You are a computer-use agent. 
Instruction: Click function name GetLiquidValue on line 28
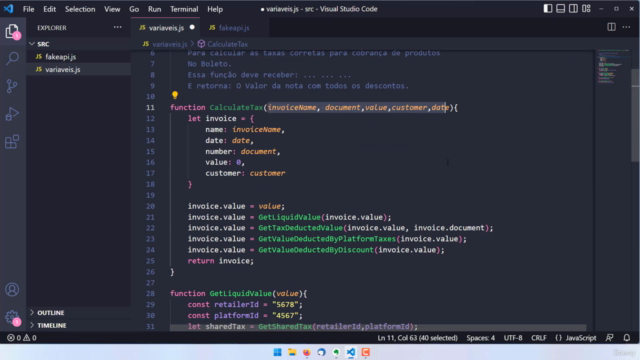click(240, 293)
